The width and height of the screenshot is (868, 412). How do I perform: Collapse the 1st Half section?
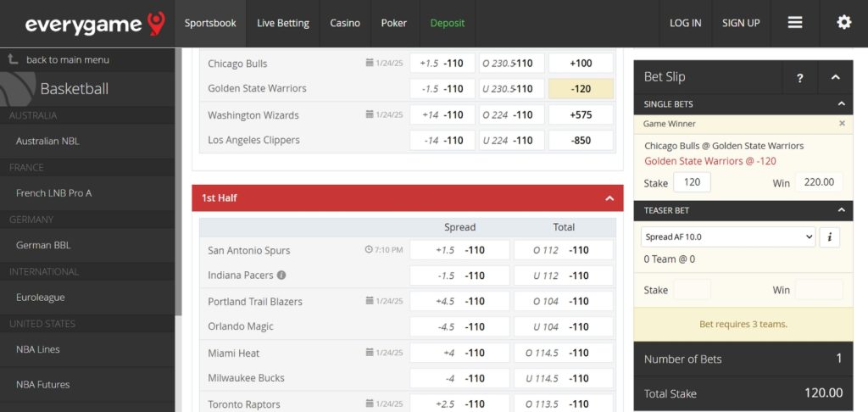pyautogui.click(x=609, y=198)
